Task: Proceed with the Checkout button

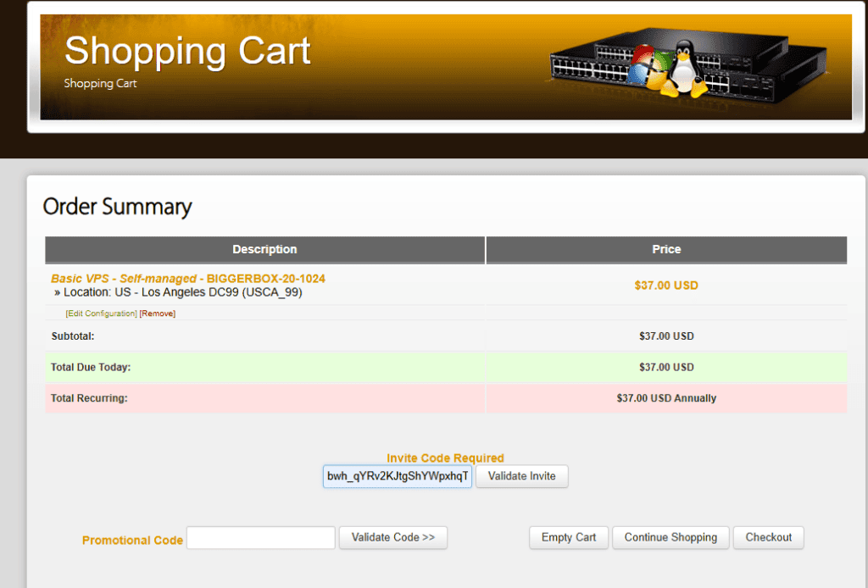Action: 768,538
